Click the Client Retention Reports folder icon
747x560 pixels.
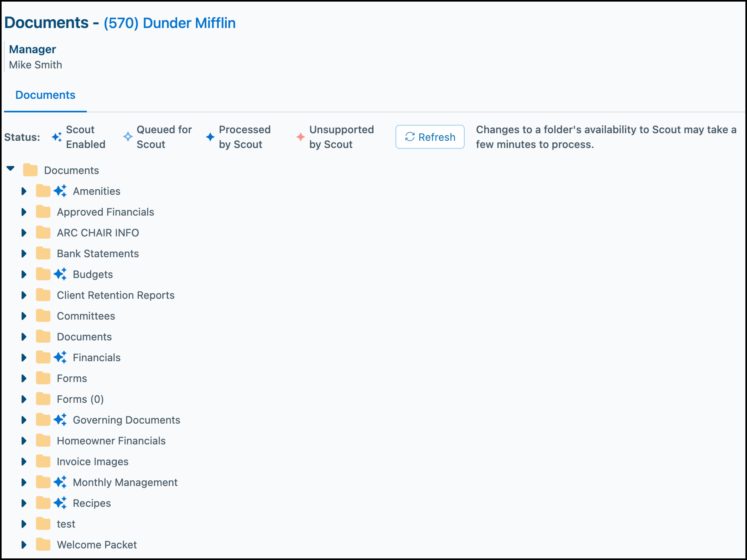click(43, 295)
